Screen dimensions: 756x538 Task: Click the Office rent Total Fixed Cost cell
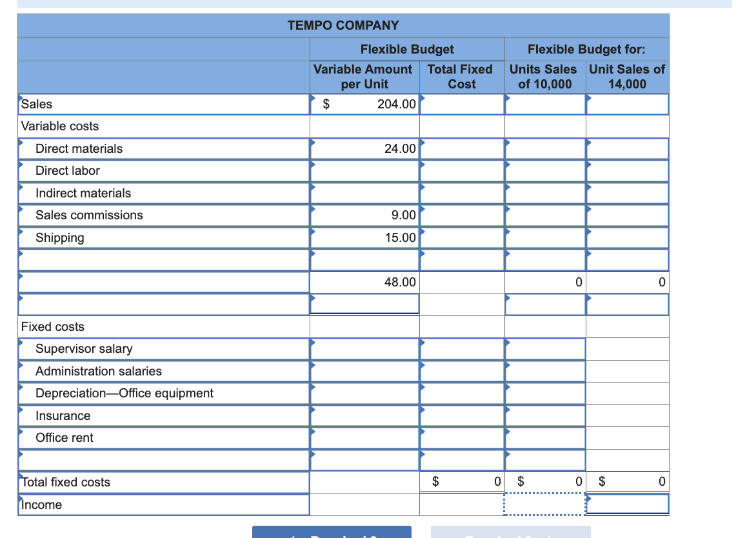[462, 438]
